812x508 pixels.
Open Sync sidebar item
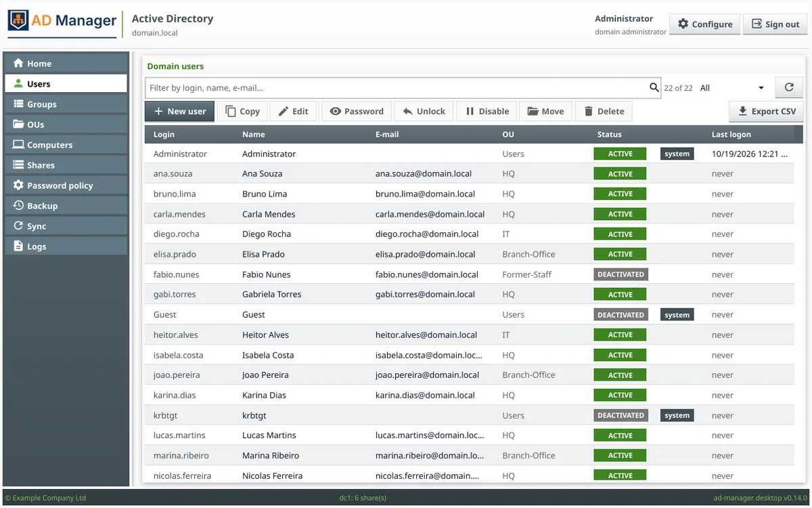[65, 226]
